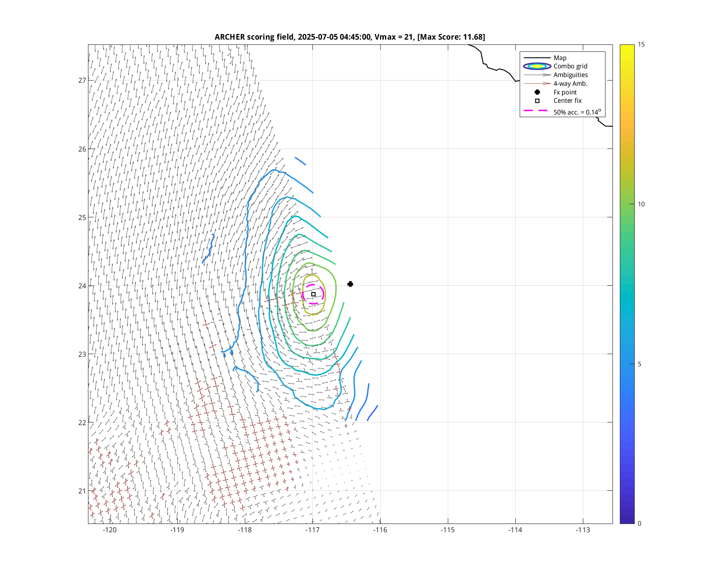This screenshot has width=717, height=588.
Task: Click the magenta dashed line sample in legend
Action: pyautogui.click(x=536, y=111)
